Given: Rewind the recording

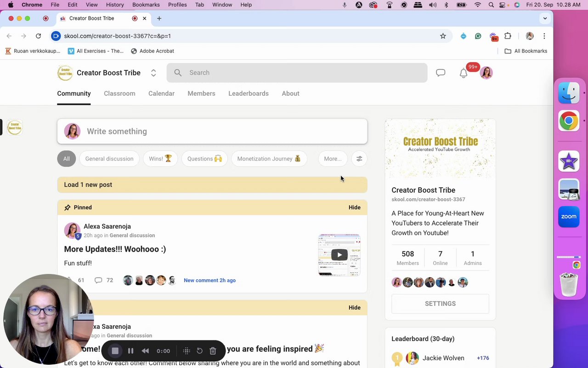Looking at the screenshot, I should coord(145,351).
